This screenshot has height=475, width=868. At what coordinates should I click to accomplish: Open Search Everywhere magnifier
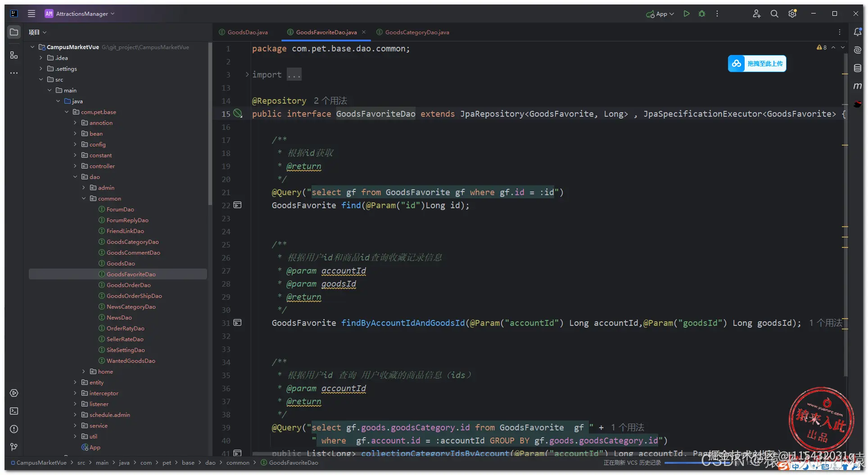774,14
